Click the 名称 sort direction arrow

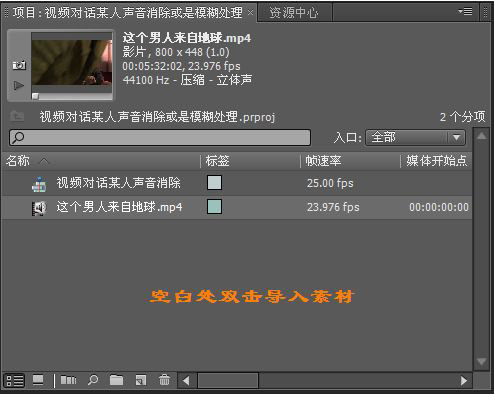[x=44, y=161]
